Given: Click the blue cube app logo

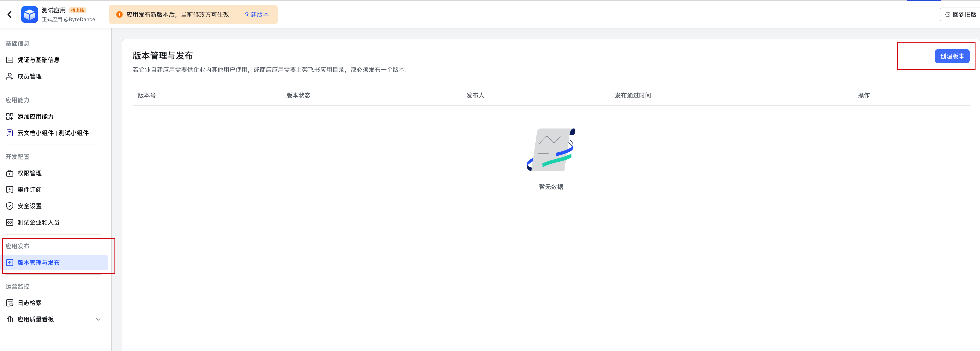Looking at the screenshot, I should pos(30,14).
